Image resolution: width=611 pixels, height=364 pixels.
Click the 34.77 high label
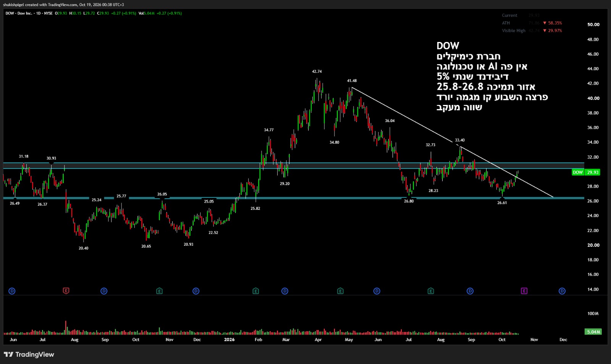pyautogui.click(x=268, y=130)
